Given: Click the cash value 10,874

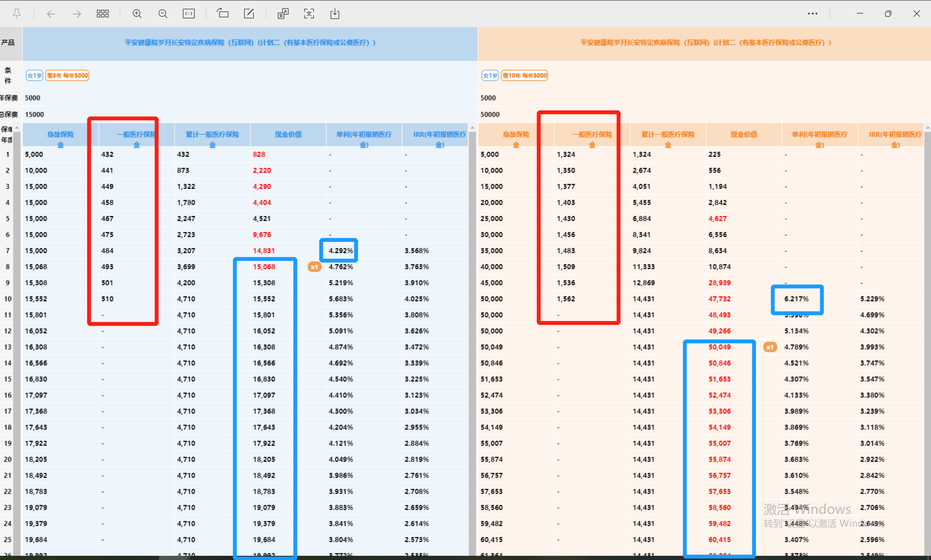Looking at the screenshot, I should tap(719, 267).
